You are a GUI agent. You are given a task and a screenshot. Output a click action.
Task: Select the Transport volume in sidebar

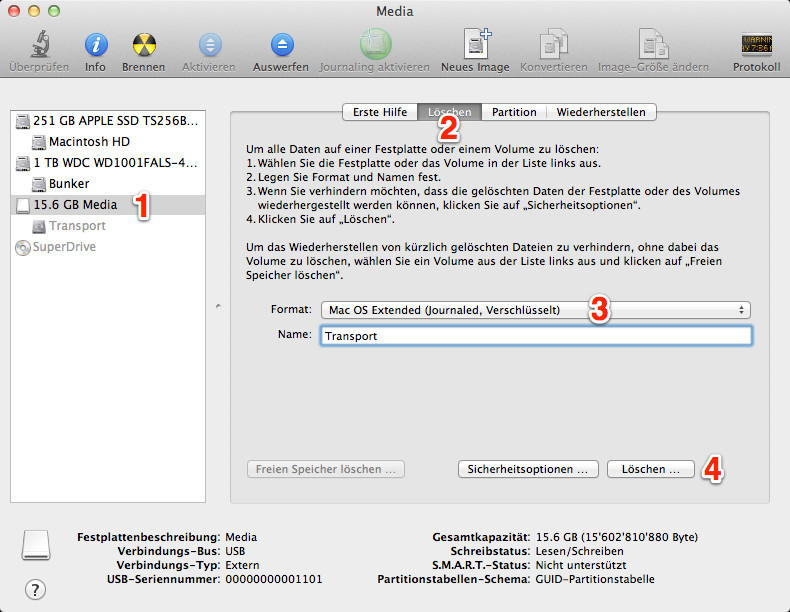tap(108, 226)
